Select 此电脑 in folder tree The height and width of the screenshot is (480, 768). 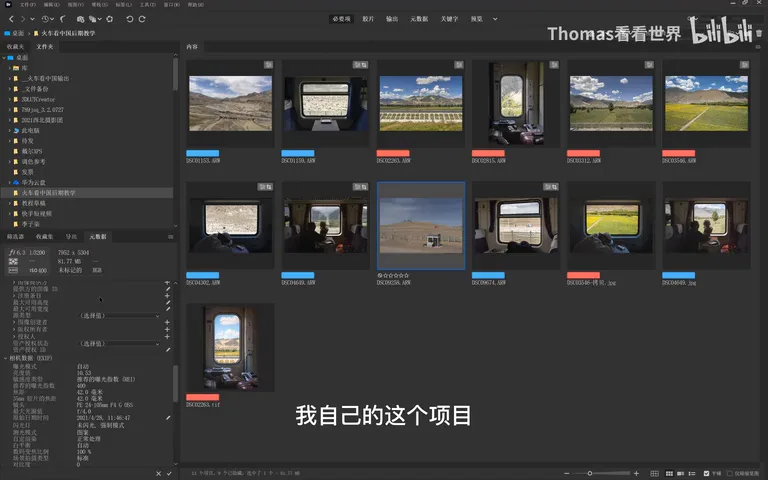[30, 131]
